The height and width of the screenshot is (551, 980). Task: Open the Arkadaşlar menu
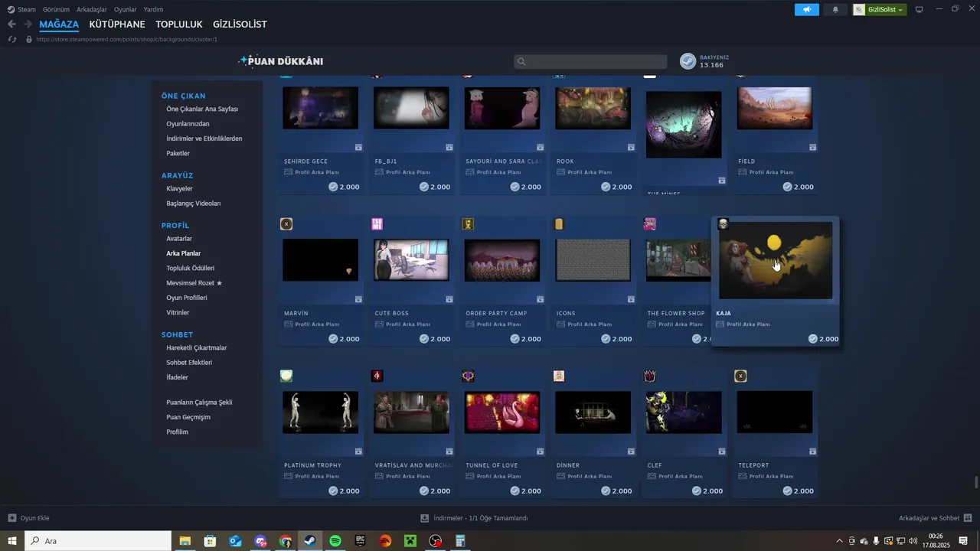[x=92, y=9]
